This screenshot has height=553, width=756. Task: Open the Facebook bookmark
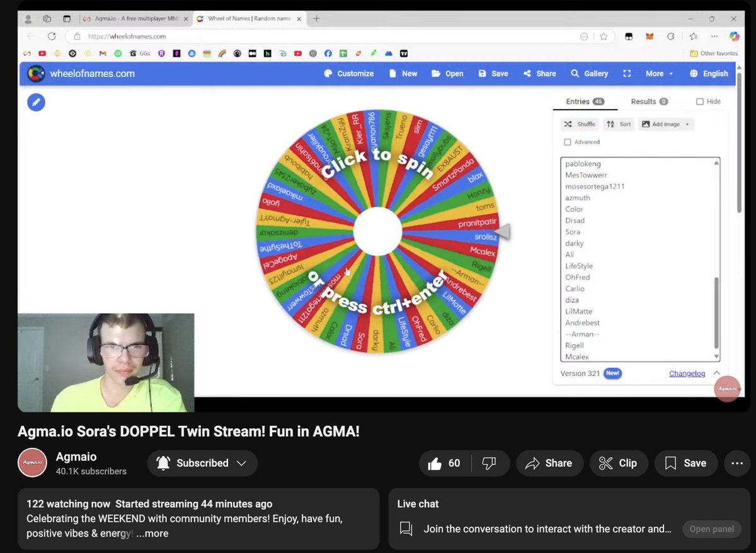328,54
